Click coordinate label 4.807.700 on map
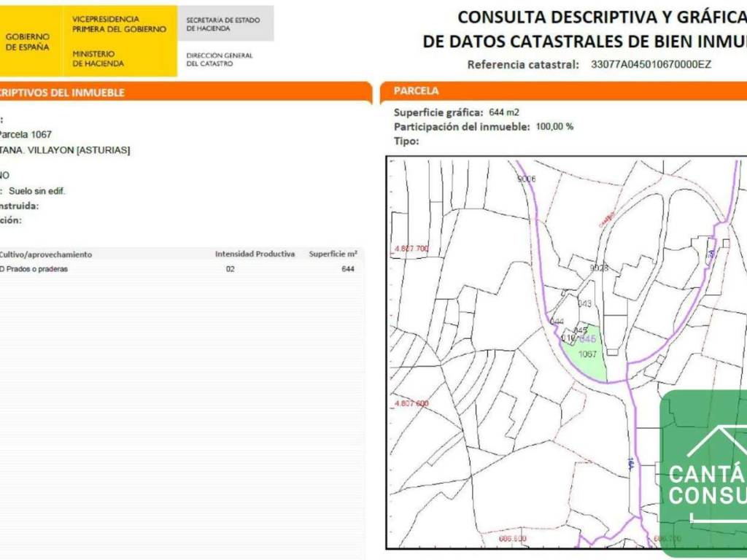The height and width of the screenshot is (560, 747). (411, 249)
